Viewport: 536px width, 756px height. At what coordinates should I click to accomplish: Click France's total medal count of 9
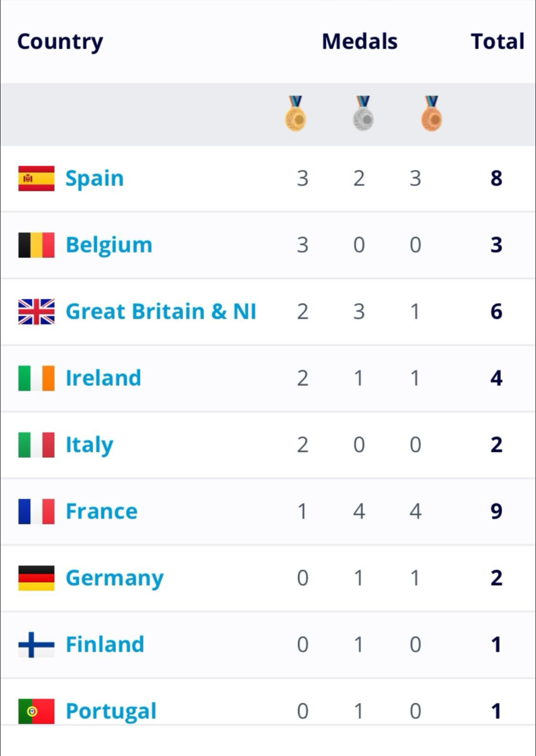point(496,511)
